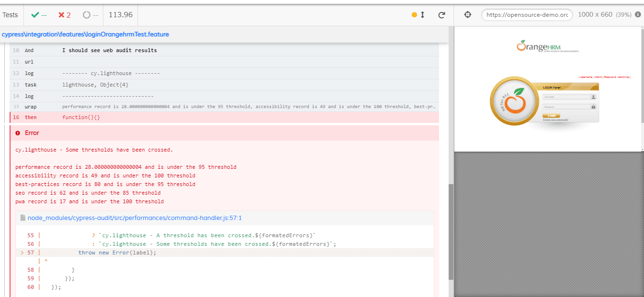Open command-handler.js:57:1 file link

click(135, 218)
